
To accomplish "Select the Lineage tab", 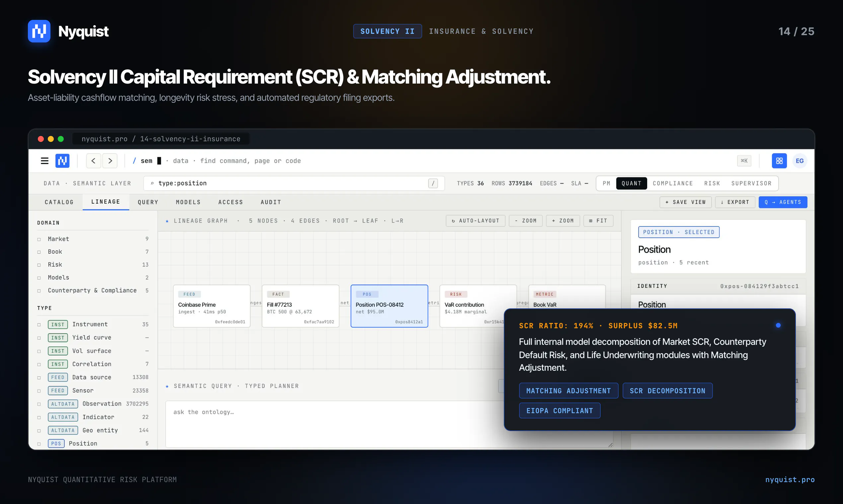I will coord(106,202).
